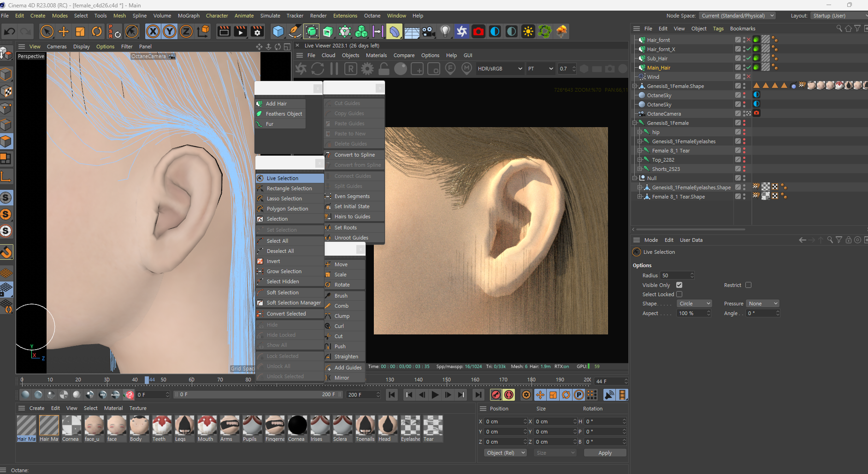Click the Octane Live Viewer red icon
This screenshot has height=474, width=868.
(478, 31)
